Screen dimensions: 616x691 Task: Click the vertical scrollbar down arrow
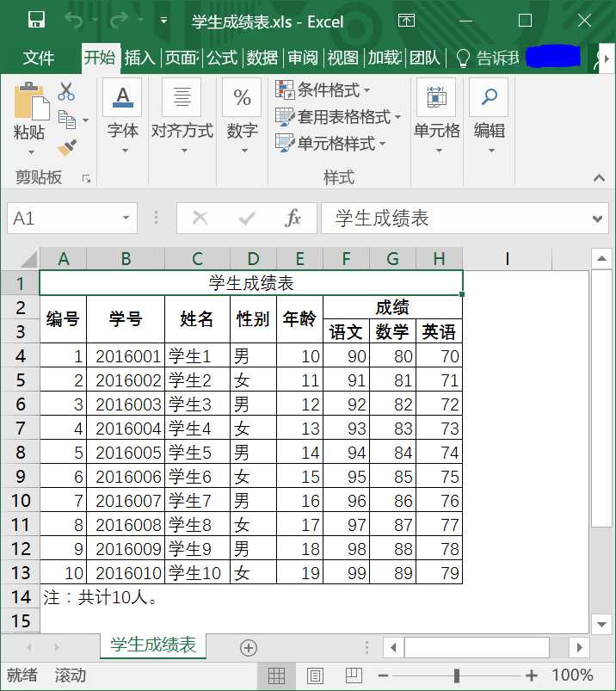pyautogui.click(x=601, y=624)
